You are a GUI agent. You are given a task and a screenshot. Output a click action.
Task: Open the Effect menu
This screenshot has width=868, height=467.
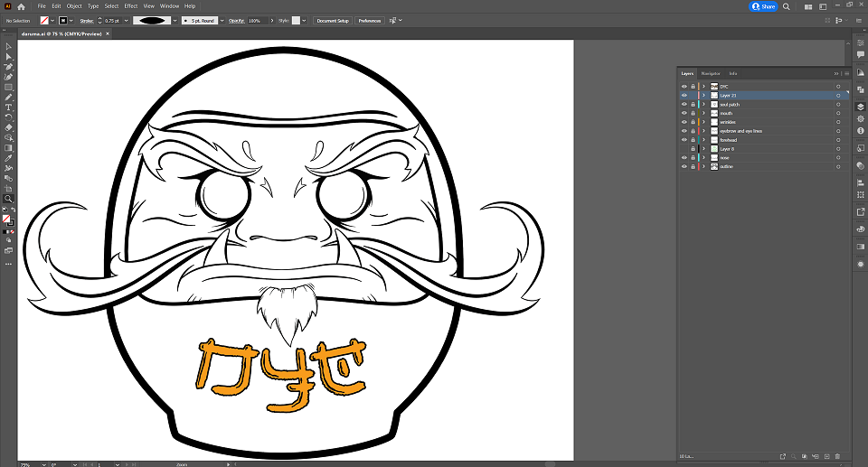tap(131, 6)
